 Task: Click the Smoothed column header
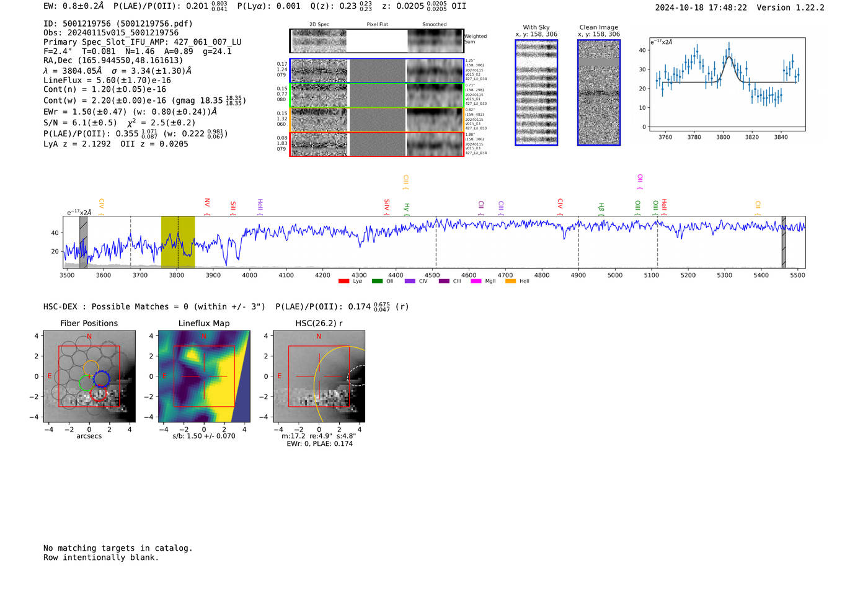coord(434,24)
